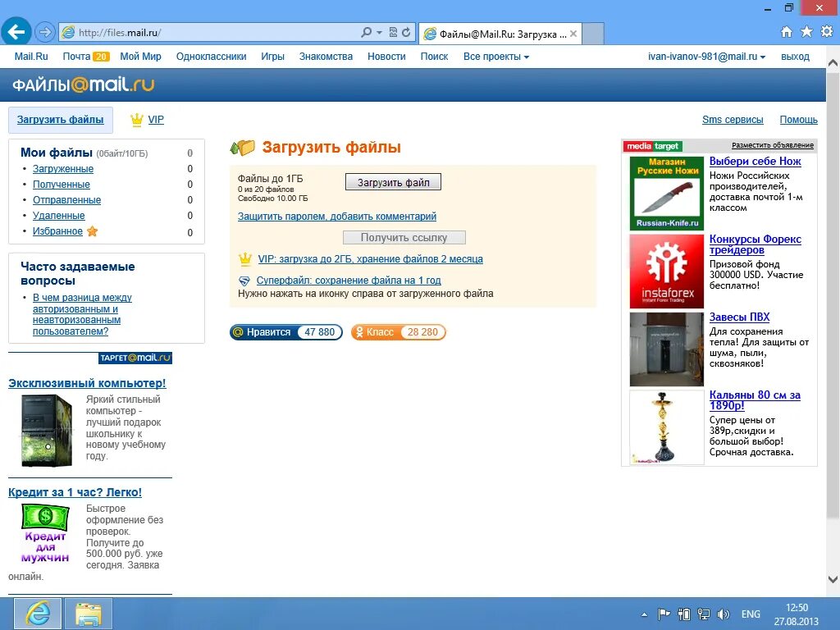
Task: Open Почта with 20 unread messages
Action: pos(85,57)
